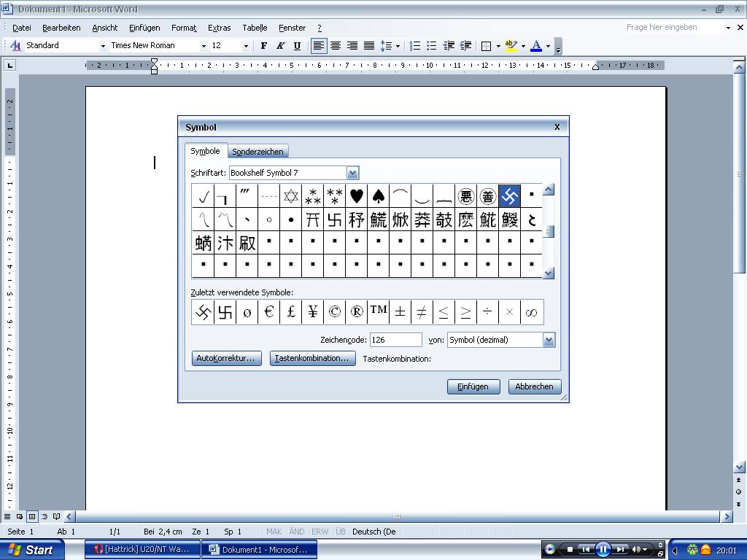The image size is (747, 560).
Task: Select the six-pointed star symbol
Action: (x=290, y=195)
